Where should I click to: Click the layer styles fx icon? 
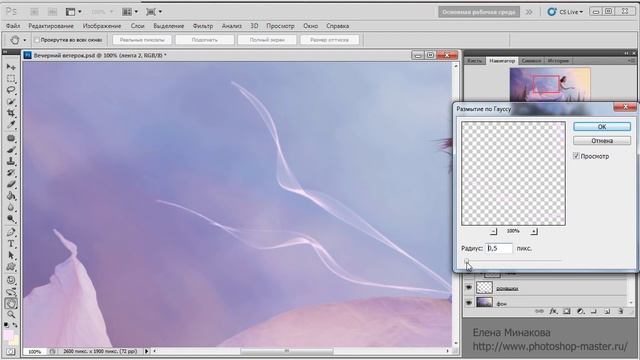click(x=553, y=311)
